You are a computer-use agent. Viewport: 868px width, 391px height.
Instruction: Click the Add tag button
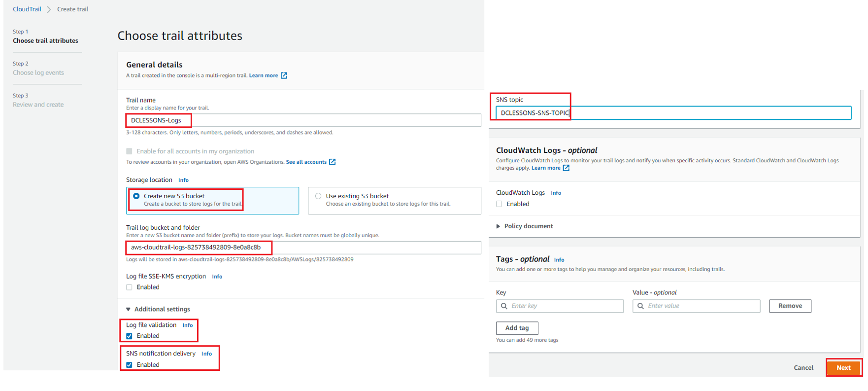point(517,328)
